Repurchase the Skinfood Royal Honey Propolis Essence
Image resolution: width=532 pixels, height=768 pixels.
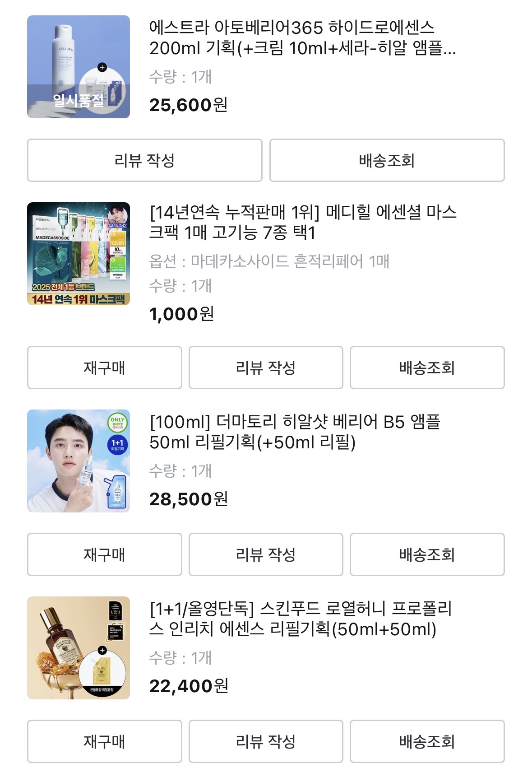(x=104, y=741)
